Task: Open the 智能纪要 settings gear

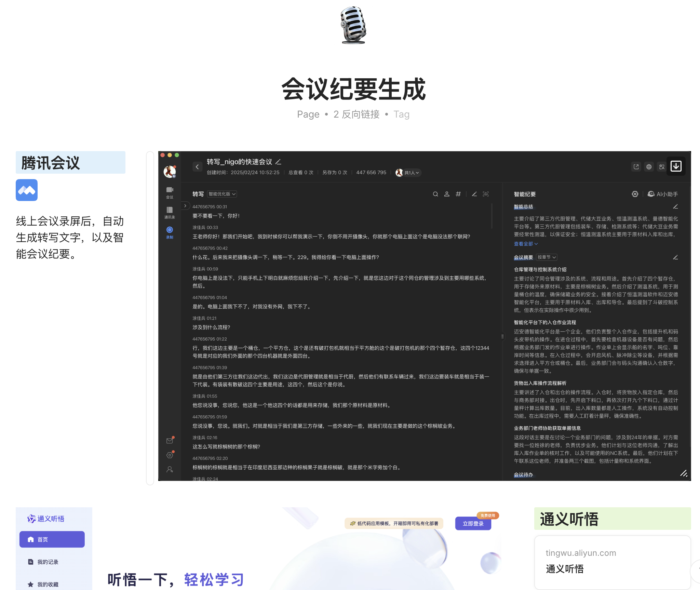Action: (635, 194)
